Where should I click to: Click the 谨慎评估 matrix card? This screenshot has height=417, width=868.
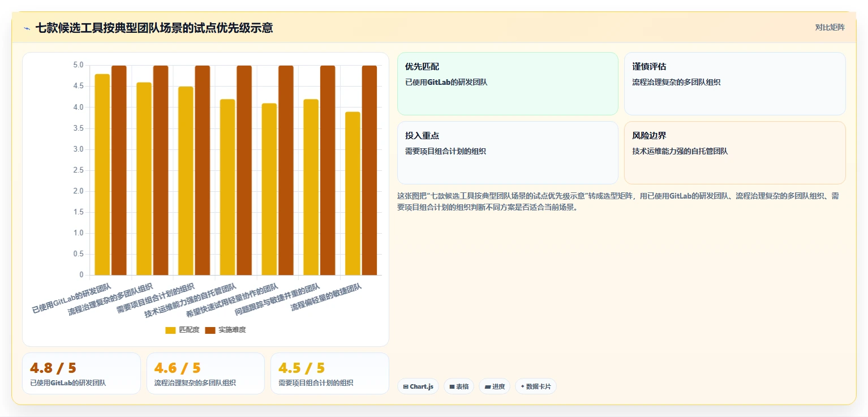(x=735, y=84)
